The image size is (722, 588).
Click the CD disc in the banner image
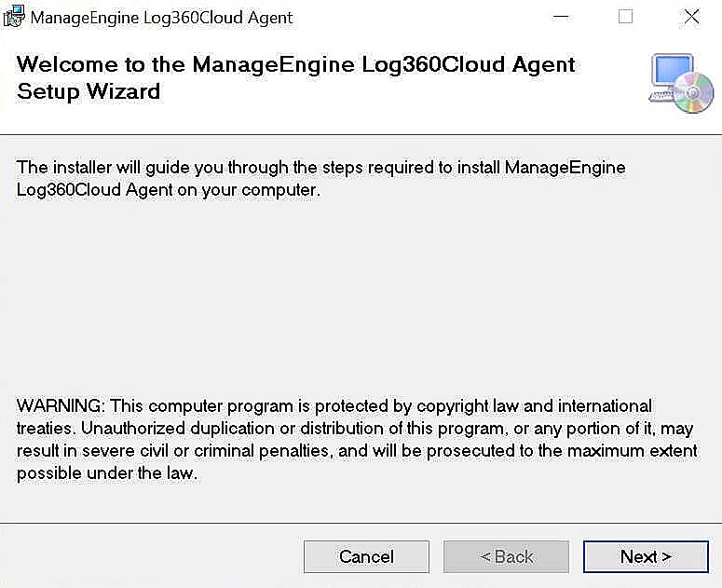click(692, 93)
